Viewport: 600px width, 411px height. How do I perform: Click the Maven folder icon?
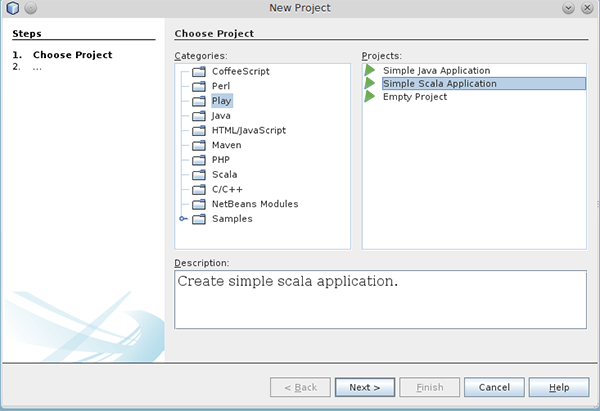click(x=199, y=145)
